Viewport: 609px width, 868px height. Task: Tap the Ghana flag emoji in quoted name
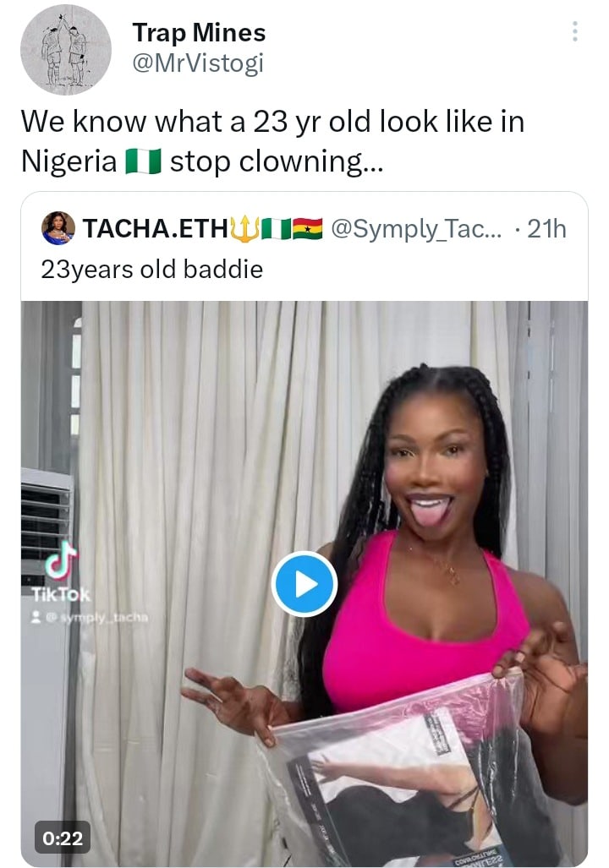click(308, 228)
